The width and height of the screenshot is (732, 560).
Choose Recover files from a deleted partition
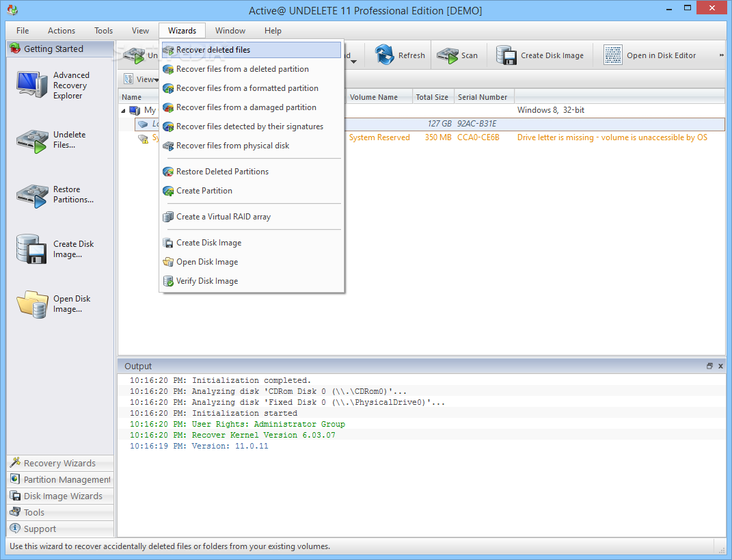click(251, 69)
